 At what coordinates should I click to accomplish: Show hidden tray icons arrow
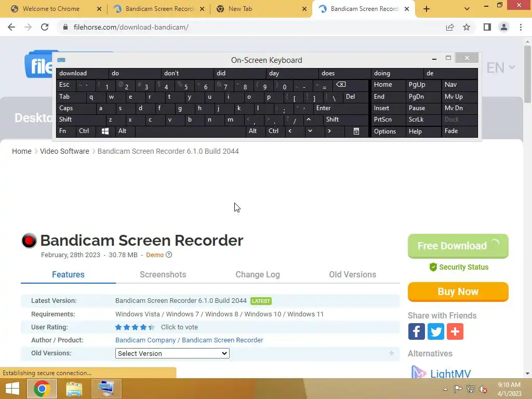445,389
